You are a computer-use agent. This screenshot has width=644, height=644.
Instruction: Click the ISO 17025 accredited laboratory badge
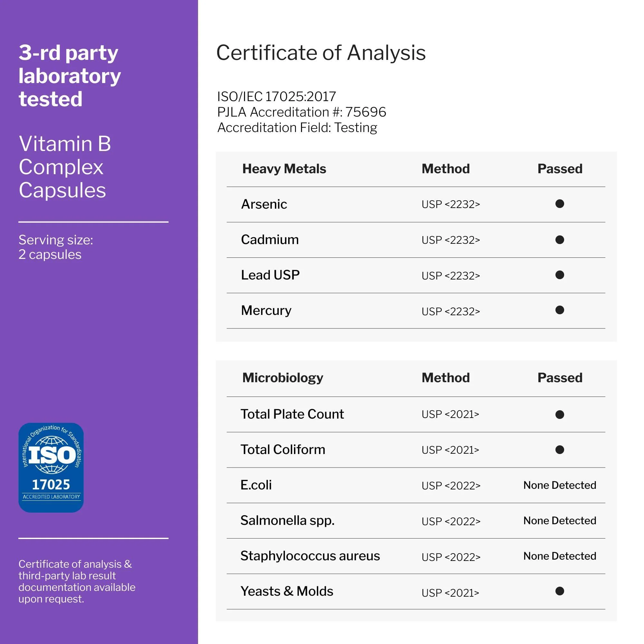51,467
